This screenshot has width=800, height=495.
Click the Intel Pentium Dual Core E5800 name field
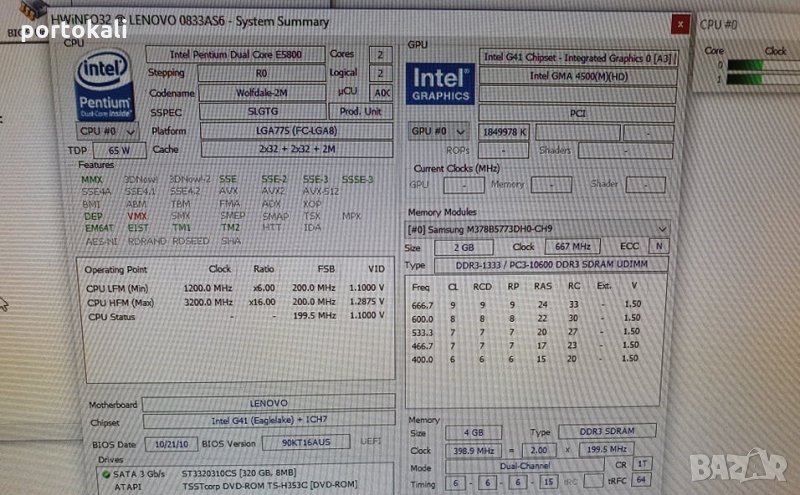pos(236,55)
